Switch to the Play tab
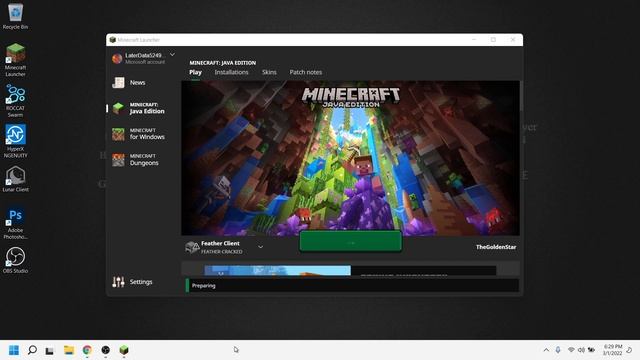The image size is (640, 360). [196, 72]
